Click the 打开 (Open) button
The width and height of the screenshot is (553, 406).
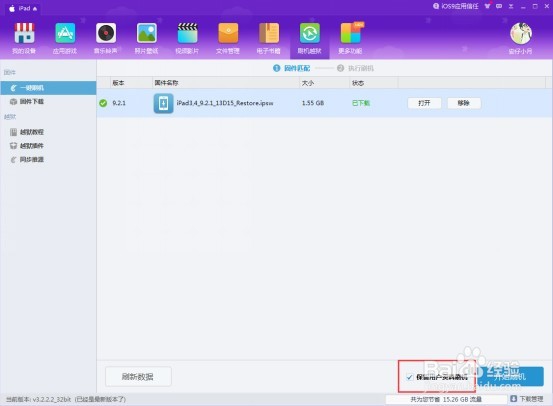pyautogui.click(x=424, y=103)
